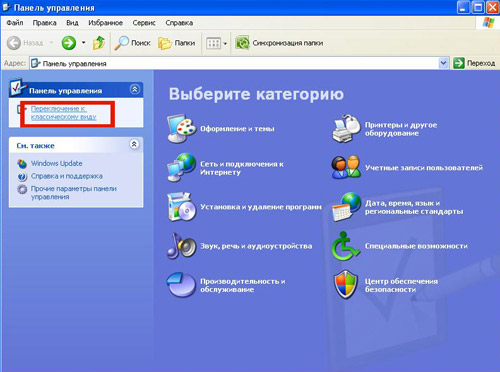Open the Справка menu
This screenshot has width=500, height=372.
179,23
